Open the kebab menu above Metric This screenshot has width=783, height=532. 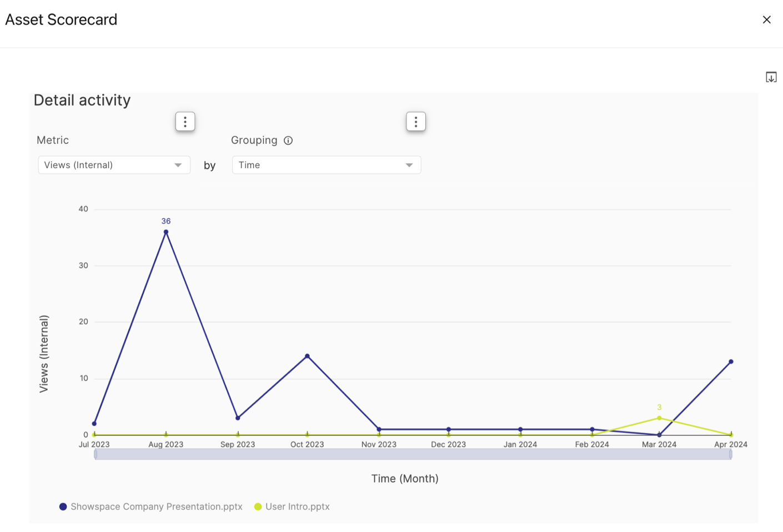[x=185, y=121]
